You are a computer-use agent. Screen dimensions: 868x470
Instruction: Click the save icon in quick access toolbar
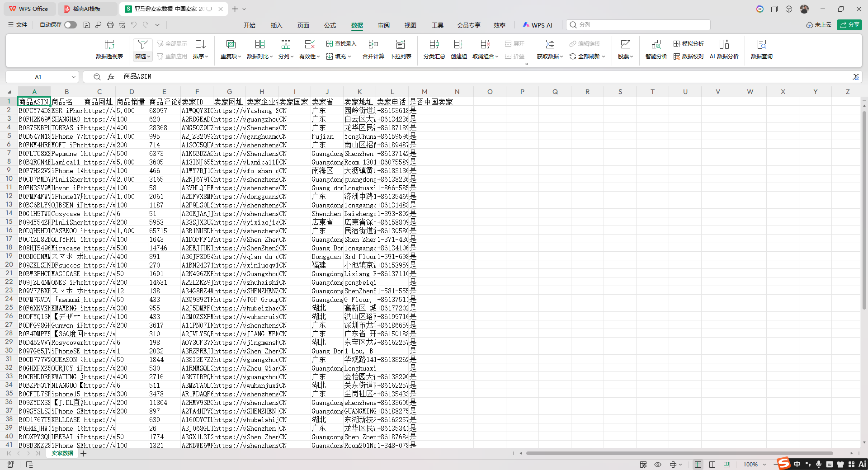87,25
